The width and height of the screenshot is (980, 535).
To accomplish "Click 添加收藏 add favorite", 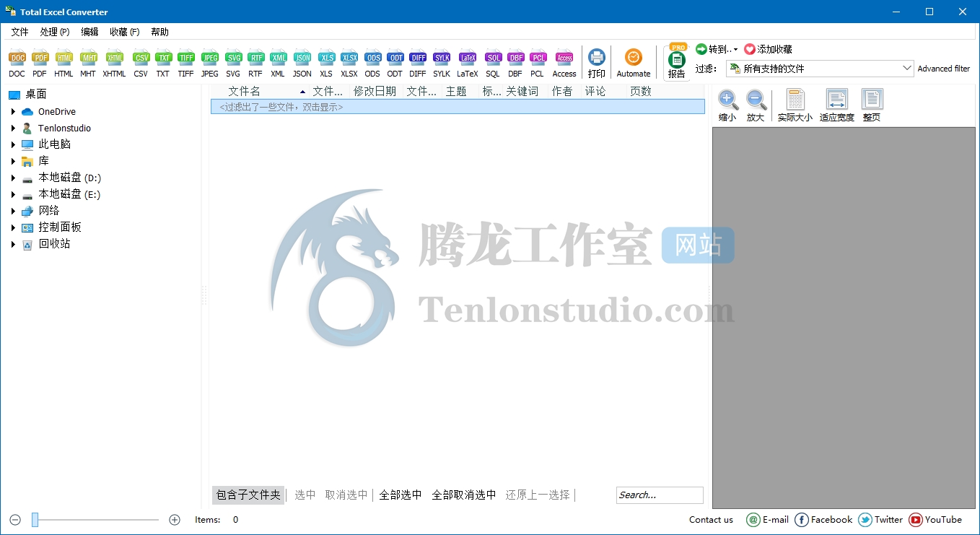I will tap(768, 49).
